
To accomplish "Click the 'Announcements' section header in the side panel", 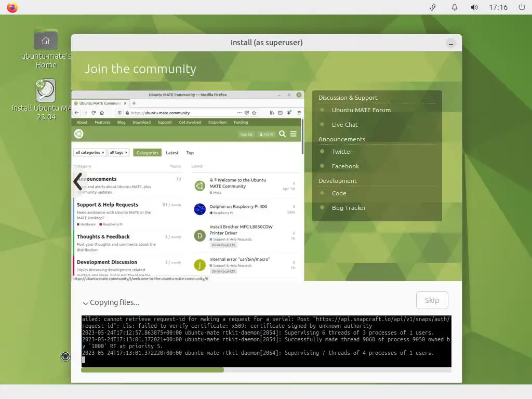I will (x=342, y=139).
